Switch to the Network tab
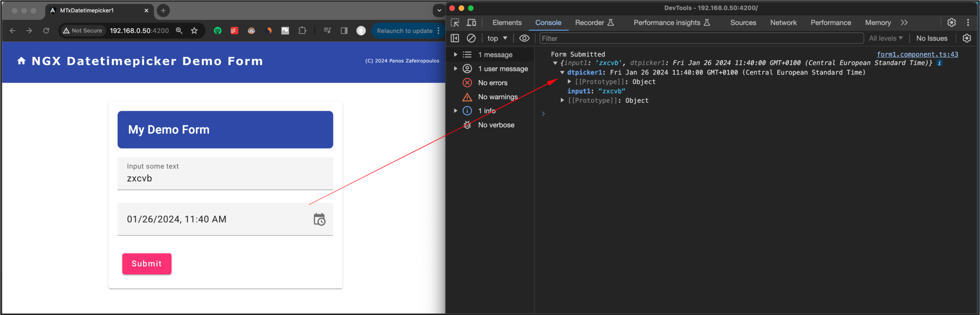 pyautogui.click(x=783, y=22)
